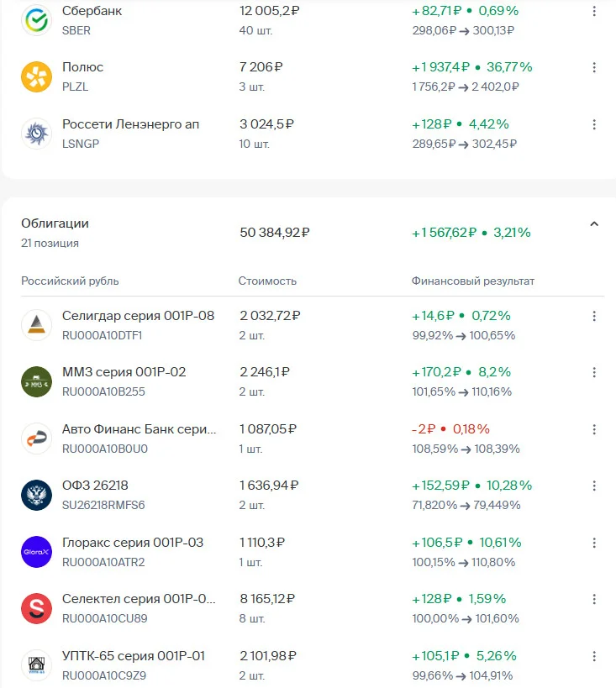Open УПТК-65 серия 001Р-01 bond
The height and width of the screenshot is (688, 616).
(134, 656)
